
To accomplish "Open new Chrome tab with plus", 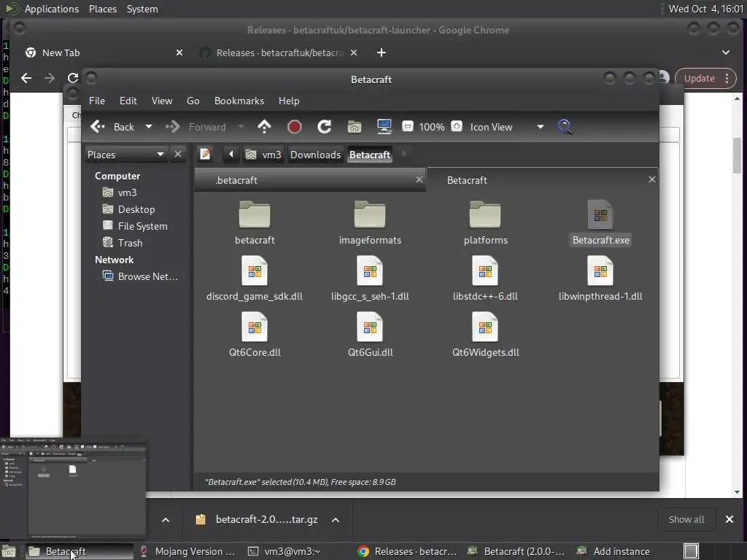I will point(381,52).
